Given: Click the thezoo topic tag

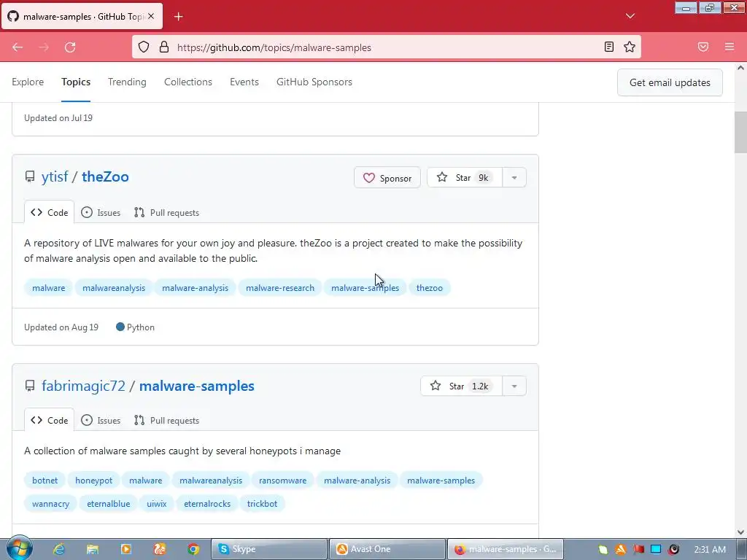Looking at the screenshot, I should (429, 287).
